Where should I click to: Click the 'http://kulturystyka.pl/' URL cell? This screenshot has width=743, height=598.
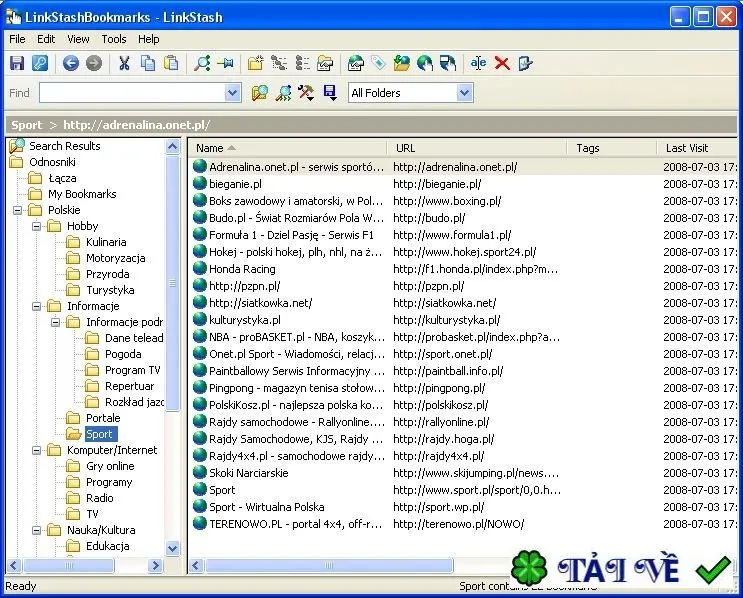pyautogui.click(x=446, y=320)
